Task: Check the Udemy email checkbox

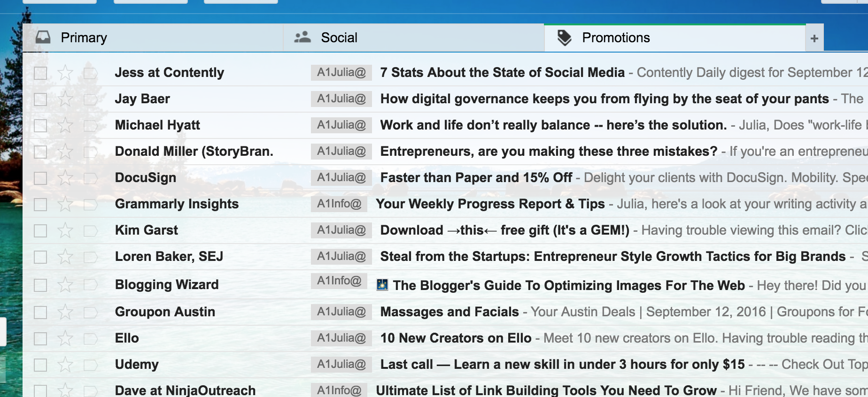Action: pyautogui.click(x=40, y=365)
